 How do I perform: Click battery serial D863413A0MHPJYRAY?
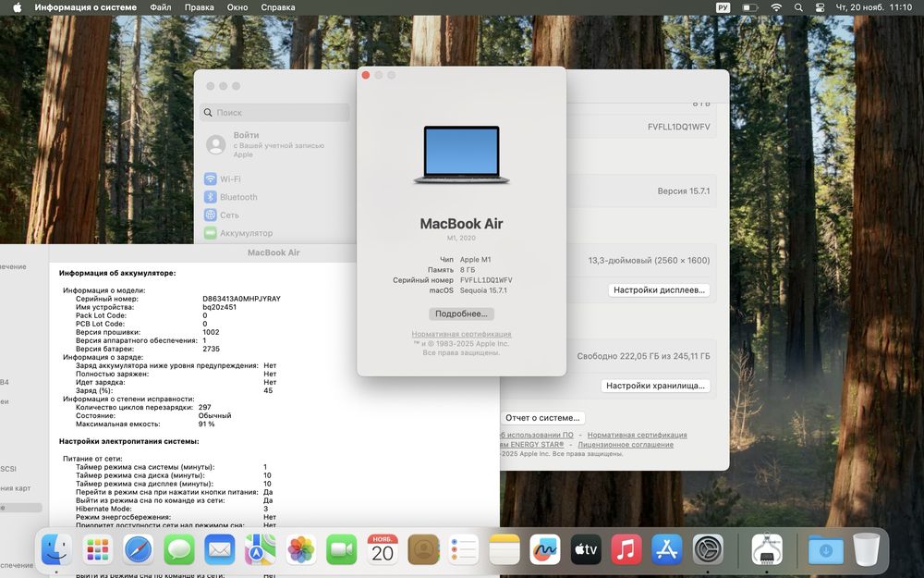pos(241,299)
